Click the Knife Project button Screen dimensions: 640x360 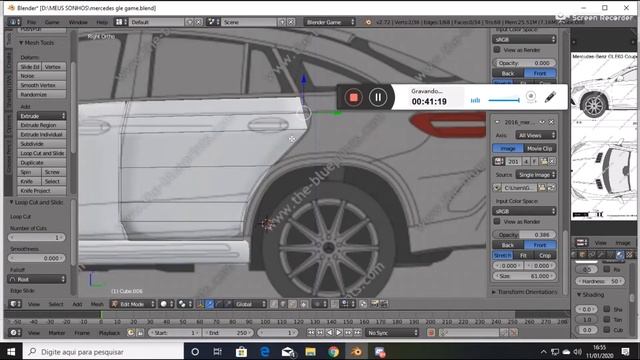point(42,191)
